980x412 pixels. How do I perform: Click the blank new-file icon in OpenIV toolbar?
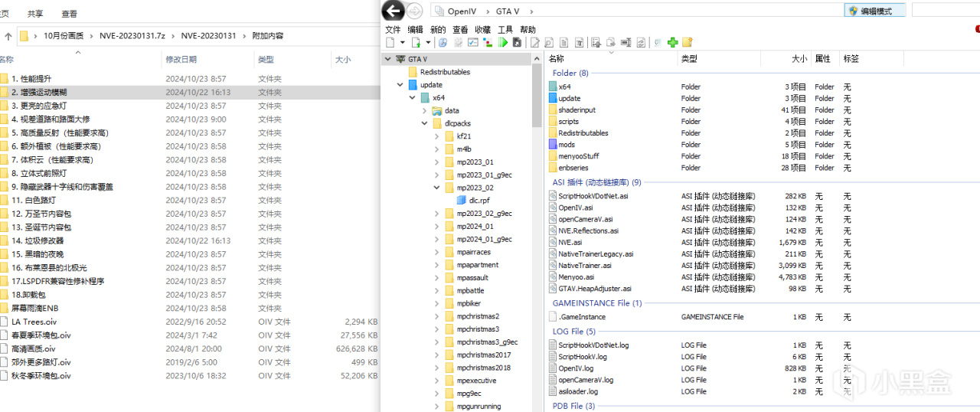pos(390,43)
